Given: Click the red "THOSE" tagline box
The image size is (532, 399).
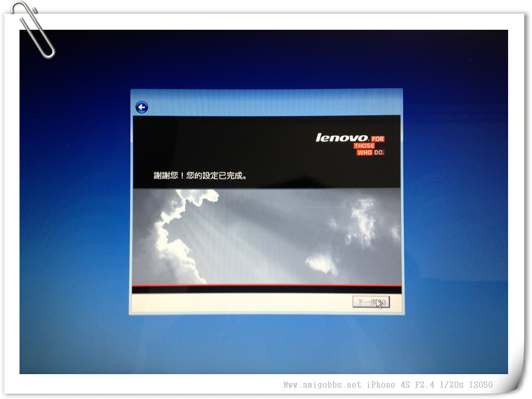Looking at the screenshot, I should (364, 146).
